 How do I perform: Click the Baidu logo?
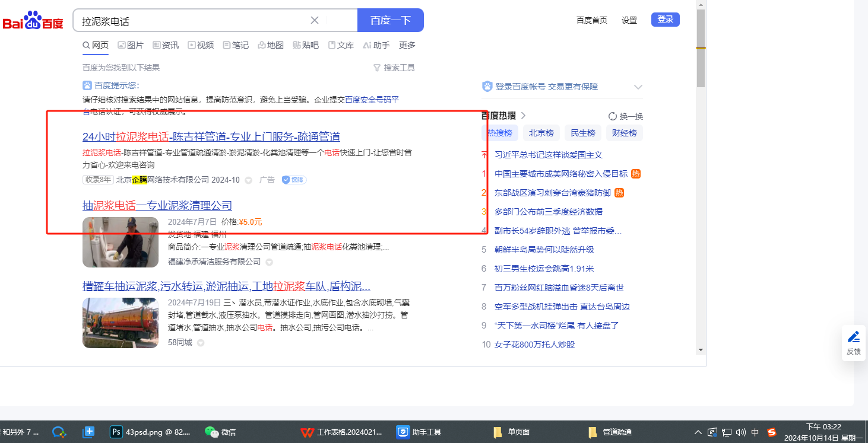click(x=33, y=21)
